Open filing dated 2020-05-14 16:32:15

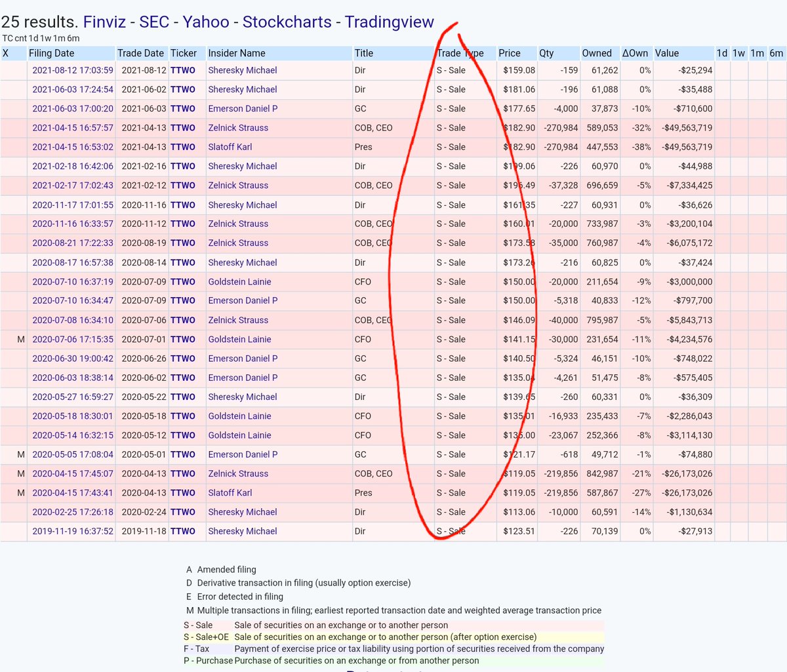coord(73,435)
